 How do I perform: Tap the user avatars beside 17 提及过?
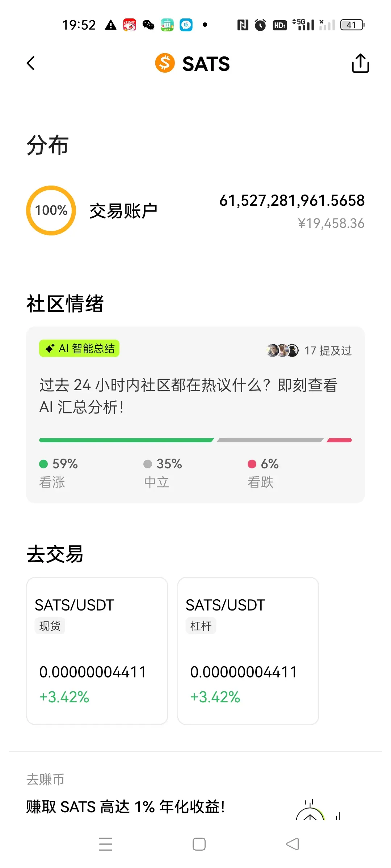[x=282, y=350]
